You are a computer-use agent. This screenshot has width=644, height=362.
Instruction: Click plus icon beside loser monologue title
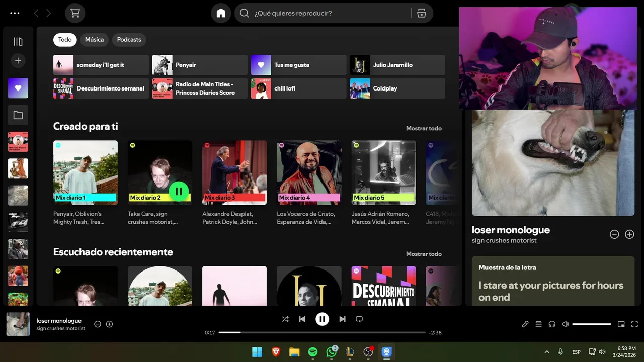pyautogui.click(x=629, y=234)
